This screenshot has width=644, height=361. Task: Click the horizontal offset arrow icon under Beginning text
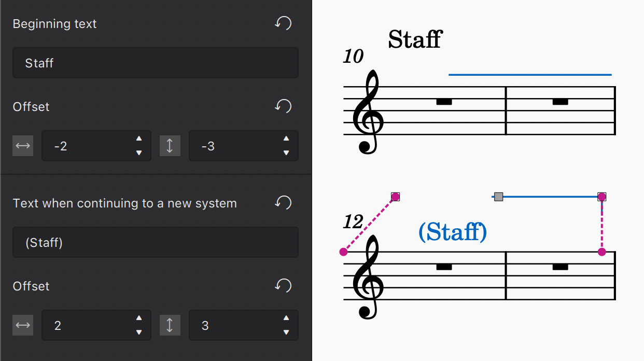[x=23, y=146]
